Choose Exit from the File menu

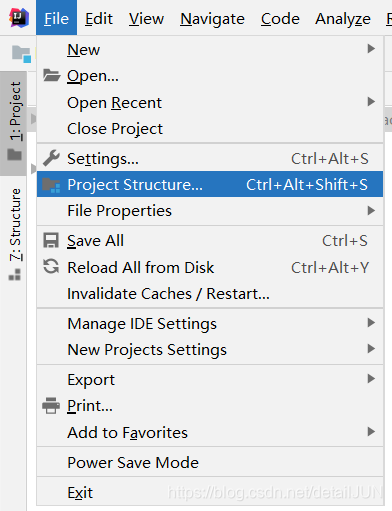coord(210,492)
